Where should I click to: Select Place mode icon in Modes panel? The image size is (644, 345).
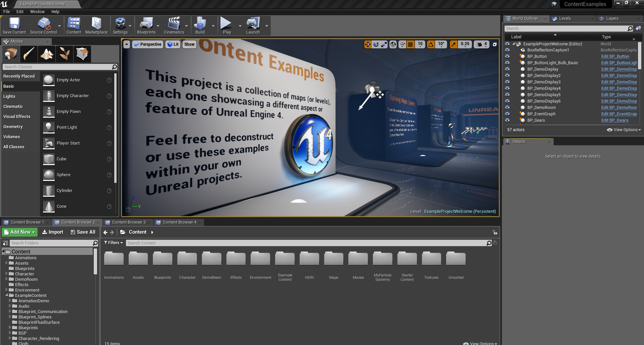tap(11, 54)
